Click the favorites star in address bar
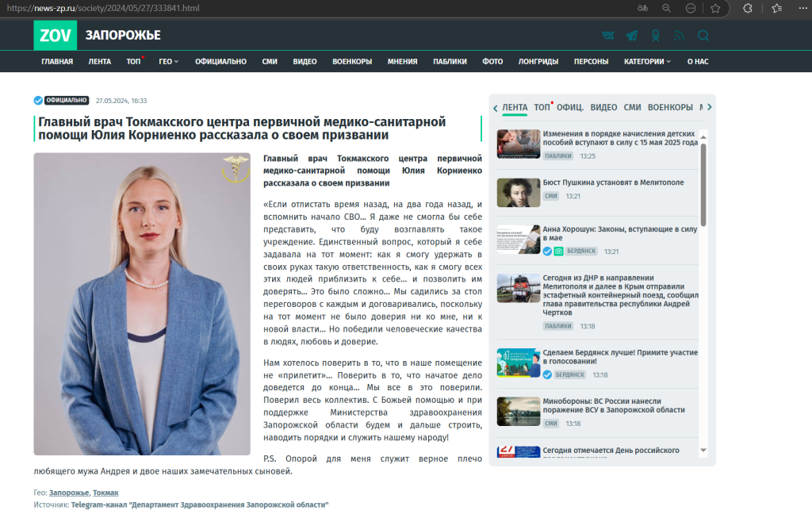 click(715, 8)
